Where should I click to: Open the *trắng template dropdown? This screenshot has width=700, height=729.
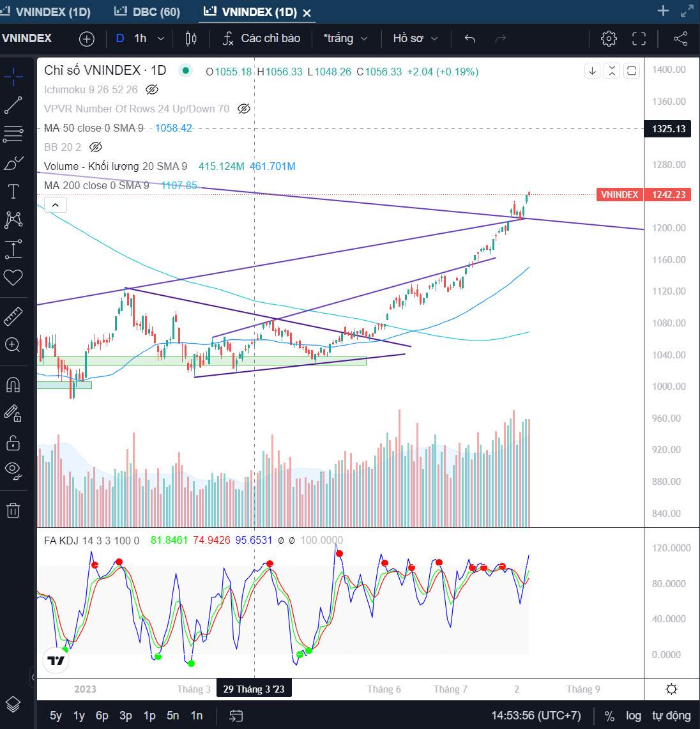tap(346, 38)
